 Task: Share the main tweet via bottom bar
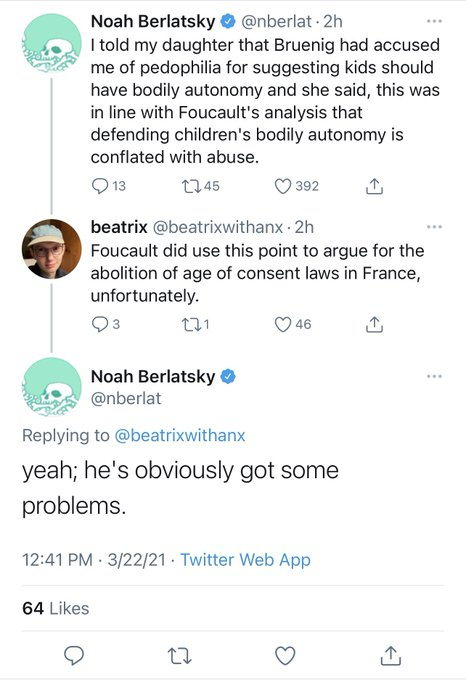tap(391, 655)
